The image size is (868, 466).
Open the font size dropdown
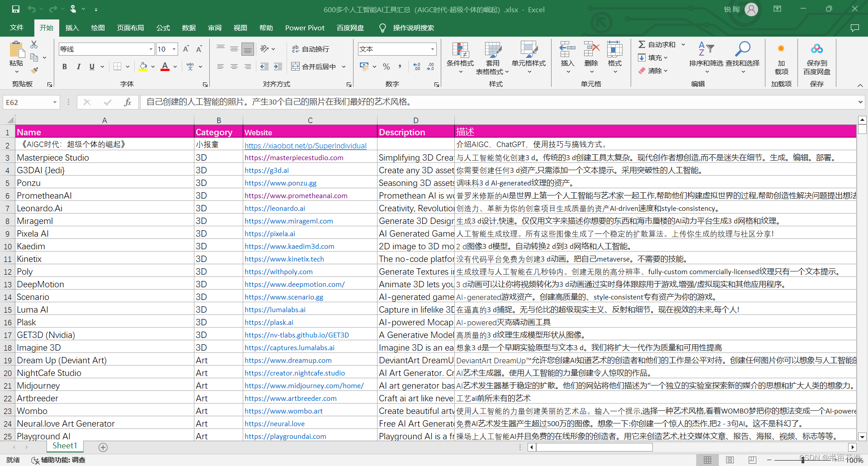tap(174, 49)
